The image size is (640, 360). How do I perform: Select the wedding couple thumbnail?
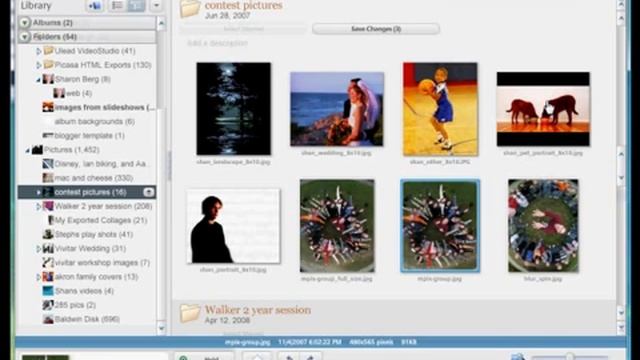tap(337, 109)
